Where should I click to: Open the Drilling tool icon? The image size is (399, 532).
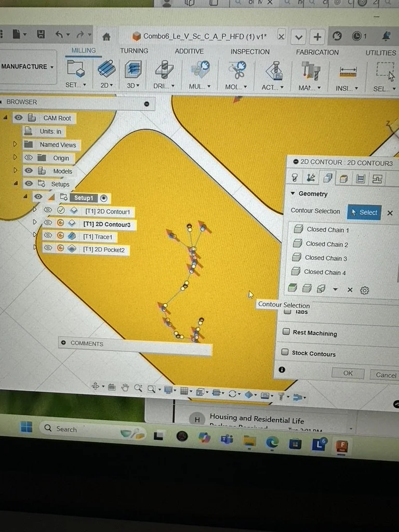(164, 70)
